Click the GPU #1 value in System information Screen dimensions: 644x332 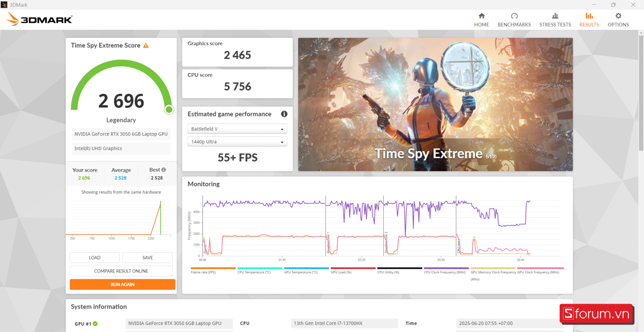point(179,323)
